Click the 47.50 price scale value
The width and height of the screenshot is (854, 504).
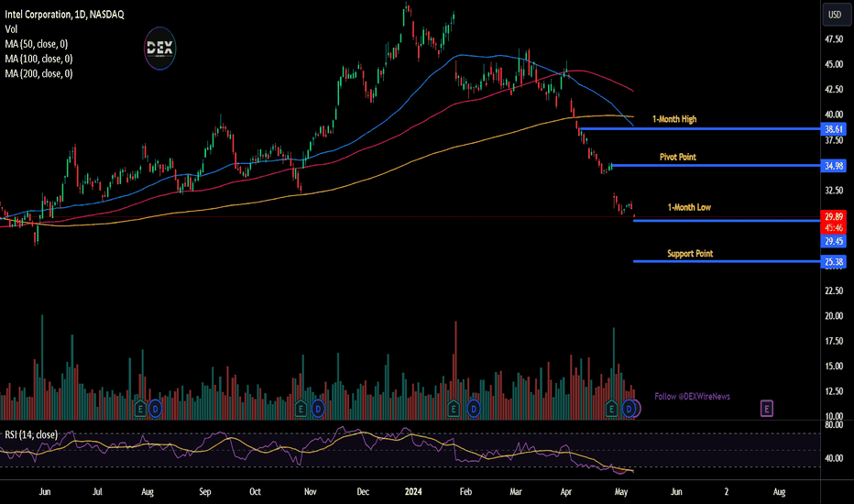[x=834, y=39]
